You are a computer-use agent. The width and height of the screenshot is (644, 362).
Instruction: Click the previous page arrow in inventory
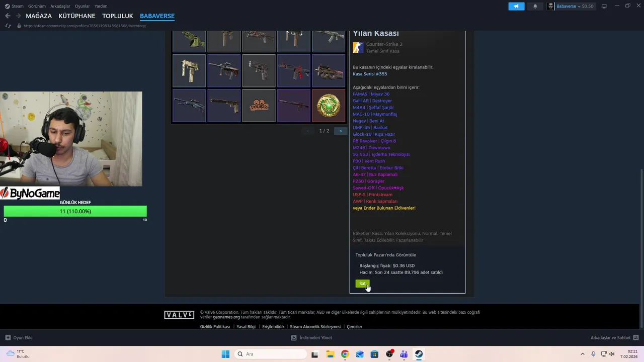(308, 131)
